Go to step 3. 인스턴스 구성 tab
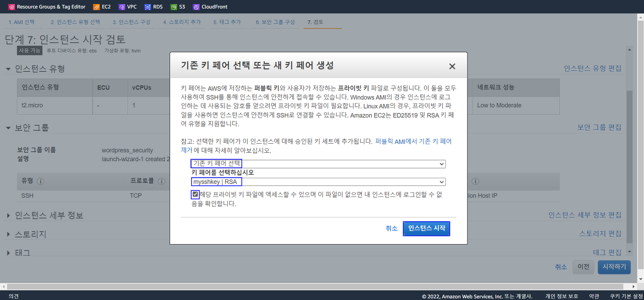The image size is (644, 300). pos(131,23)
